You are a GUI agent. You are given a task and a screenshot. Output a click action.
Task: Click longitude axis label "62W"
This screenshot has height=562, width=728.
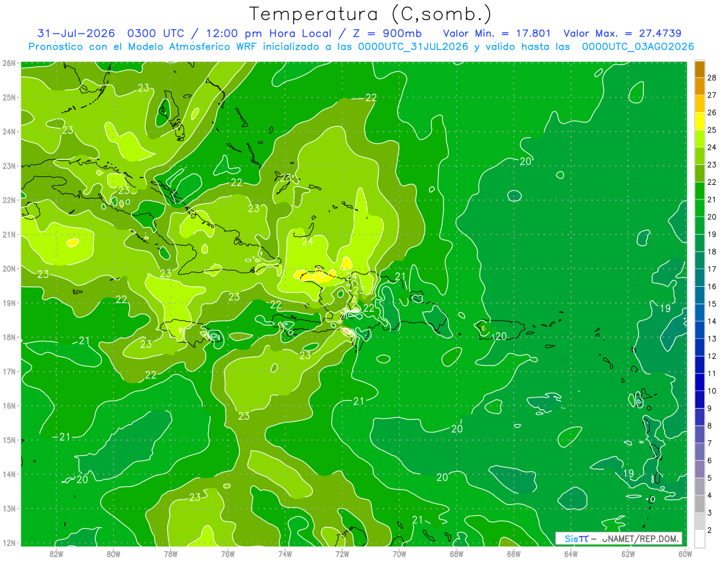coord(629,554)
